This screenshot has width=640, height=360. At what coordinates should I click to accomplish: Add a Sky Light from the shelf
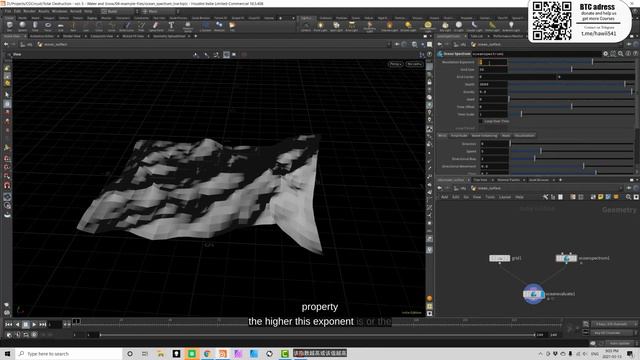(x=445, y=26)
